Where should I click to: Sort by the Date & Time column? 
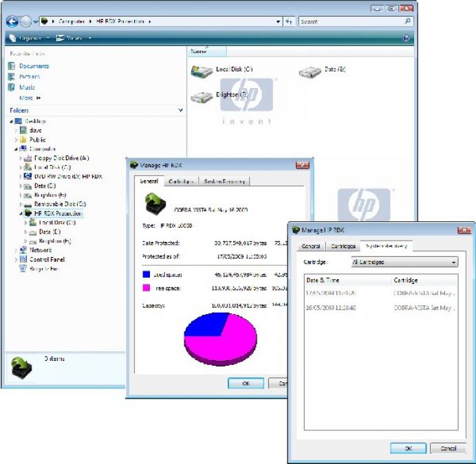348,280
